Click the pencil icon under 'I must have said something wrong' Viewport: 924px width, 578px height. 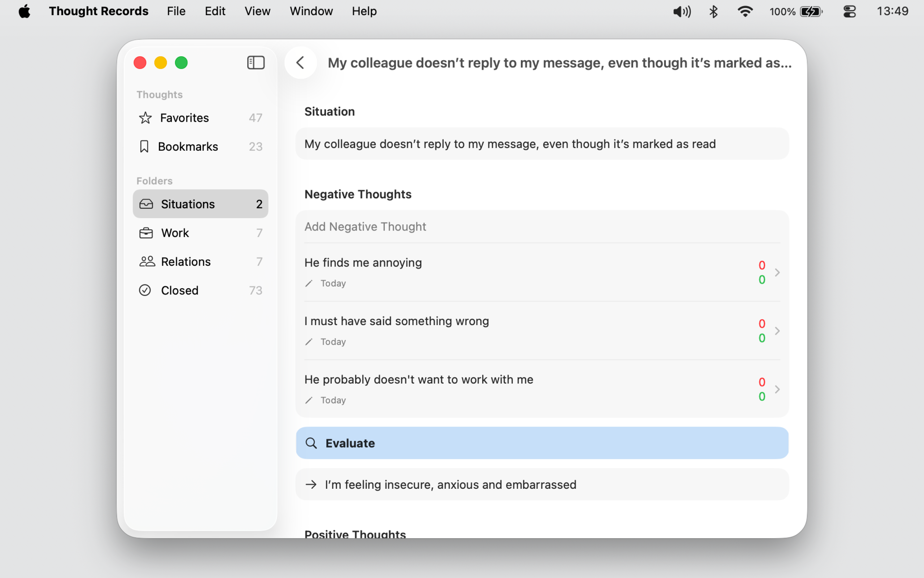tap(309, 342)
